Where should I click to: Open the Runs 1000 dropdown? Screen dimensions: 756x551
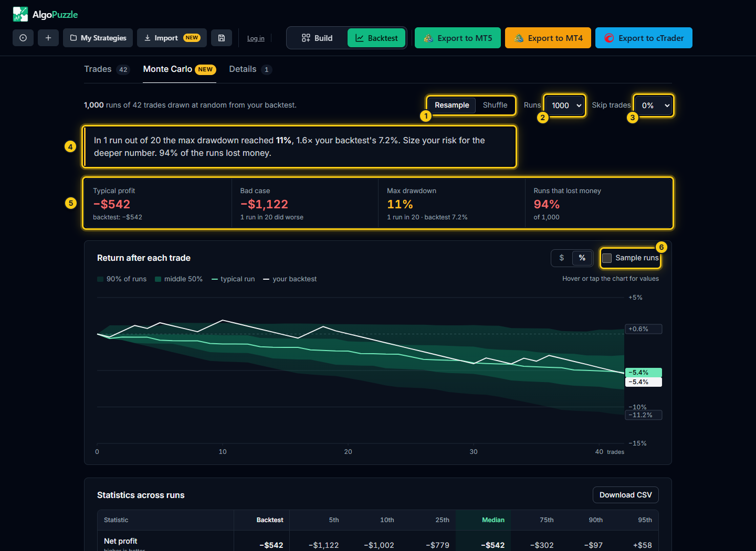coord(565,105)
